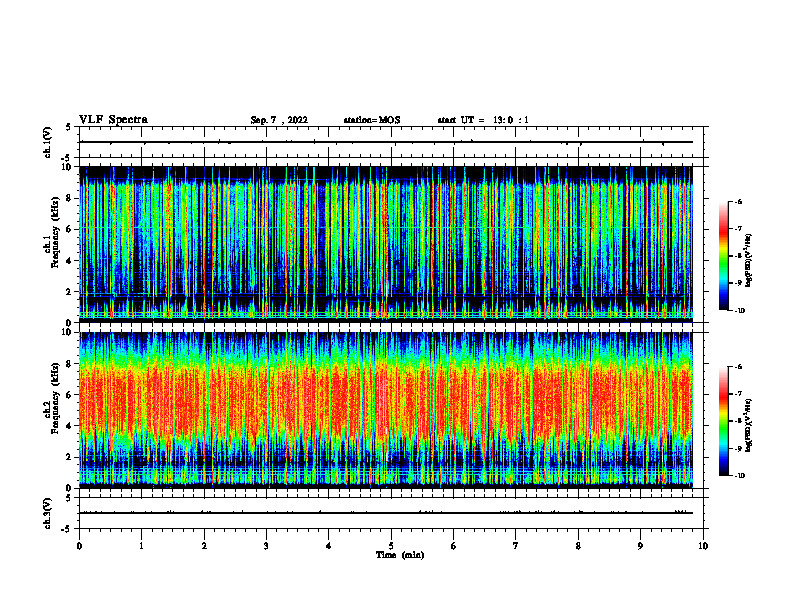Click the -6 label on ch.1 colorbar

click(x=738, y=202)
